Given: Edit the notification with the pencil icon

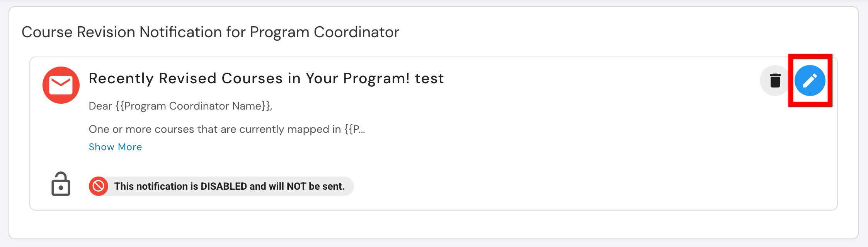Looking at the screenshot, I should pos(810,81).
